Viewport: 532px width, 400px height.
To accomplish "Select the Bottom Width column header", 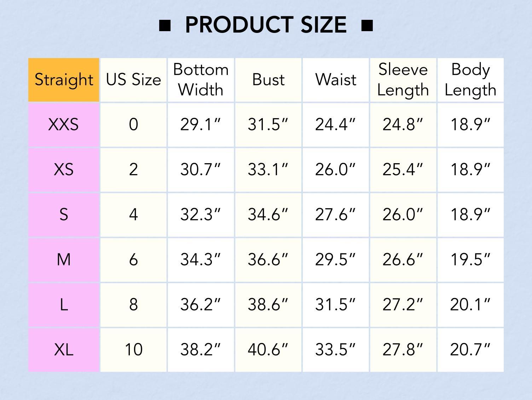I will point(201,80).
